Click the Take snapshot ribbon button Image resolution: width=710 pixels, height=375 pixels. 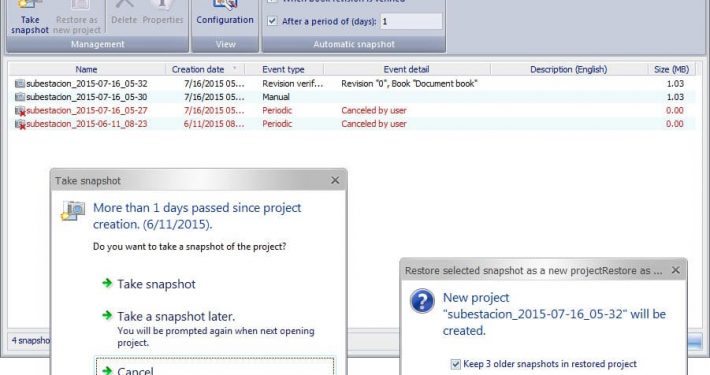pyautogui.click(x=29, y=17)
